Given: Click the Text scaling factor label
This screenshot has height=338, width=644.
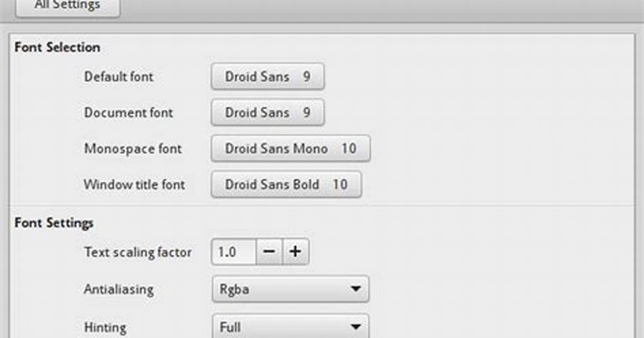Looking at the screenshot, I should coord(138,252).
